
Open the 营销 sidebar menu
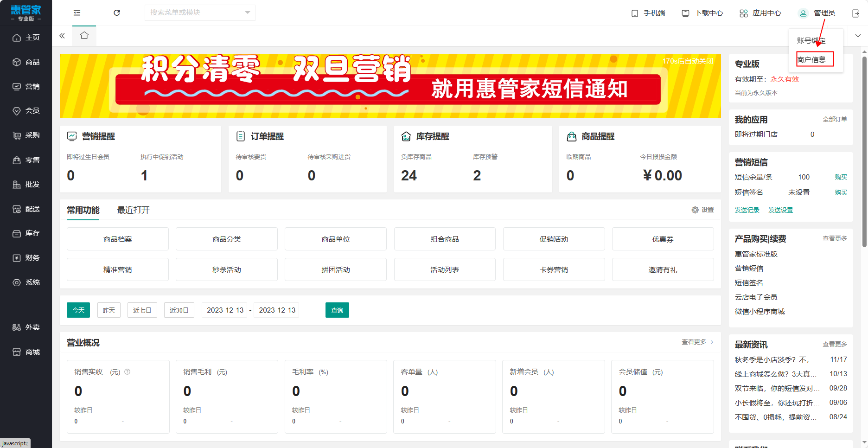tap(26, 87)
